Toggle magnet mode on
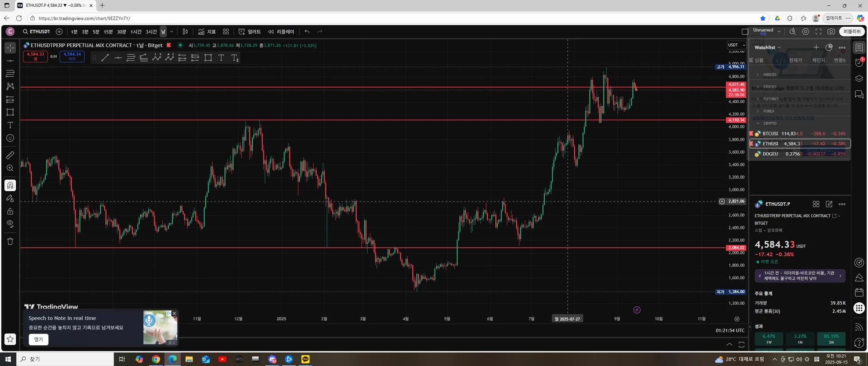The width and height of the screenshot is (868, 366). tap(10, 185)
